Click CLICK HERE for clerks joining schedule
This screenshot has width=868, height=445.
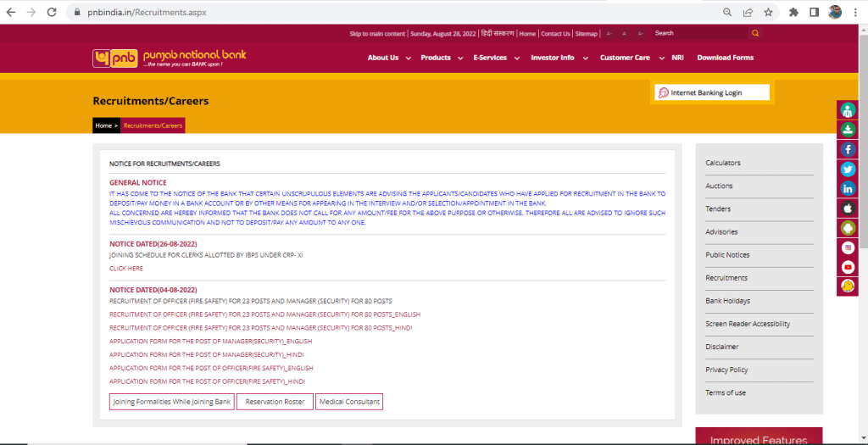(126, 269)
